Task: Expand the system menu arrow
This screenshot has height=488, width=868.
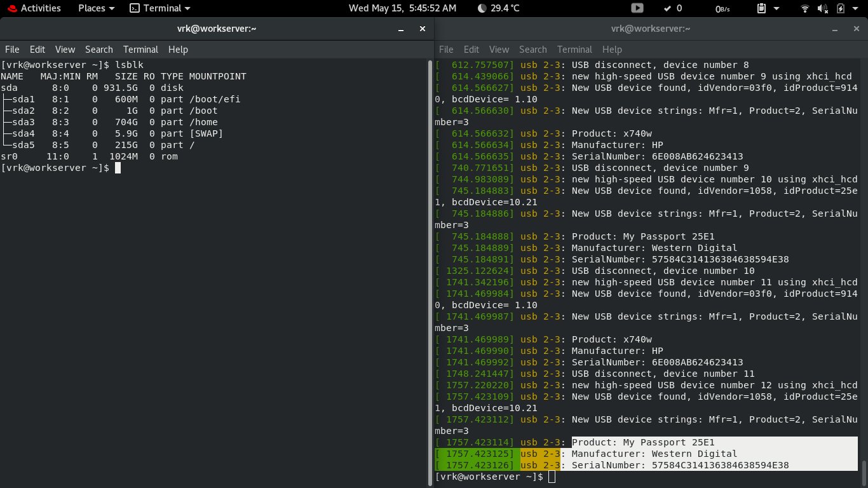Action: click(x=856, y=8)
